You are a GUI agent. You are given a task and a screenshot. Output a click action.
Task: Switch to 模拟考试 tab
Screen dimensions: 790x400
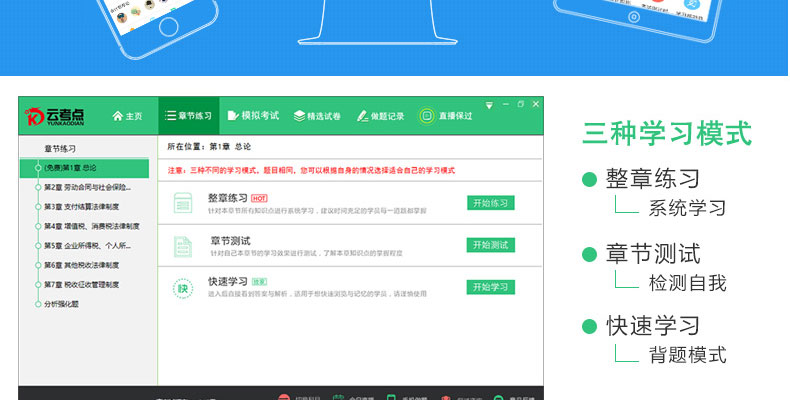[x=253, y=116]
